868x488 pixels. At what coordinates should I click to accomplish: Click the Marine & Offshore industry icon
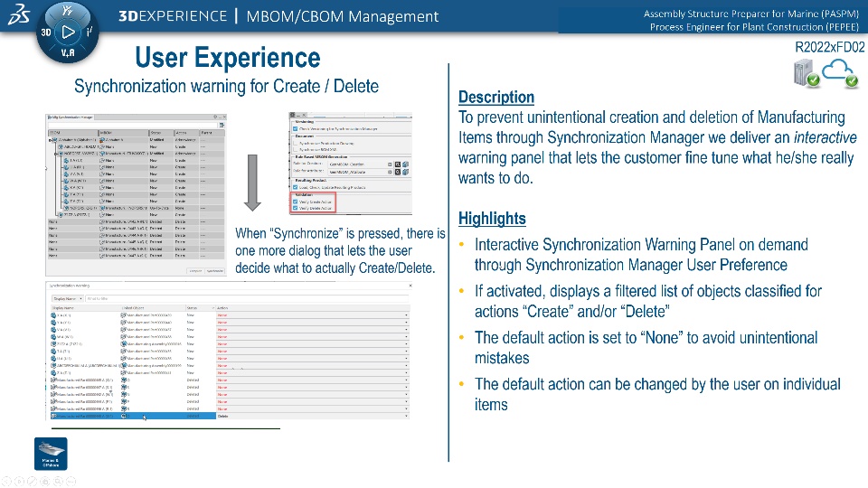pyautogui.click(x=51, y=454)
